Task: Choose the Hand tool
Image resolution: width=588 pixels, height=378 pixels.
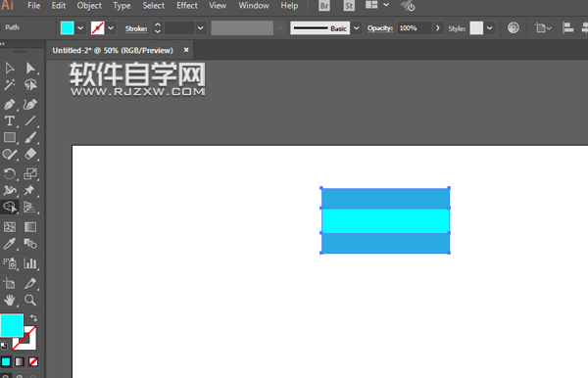Action: pos(10,300)
